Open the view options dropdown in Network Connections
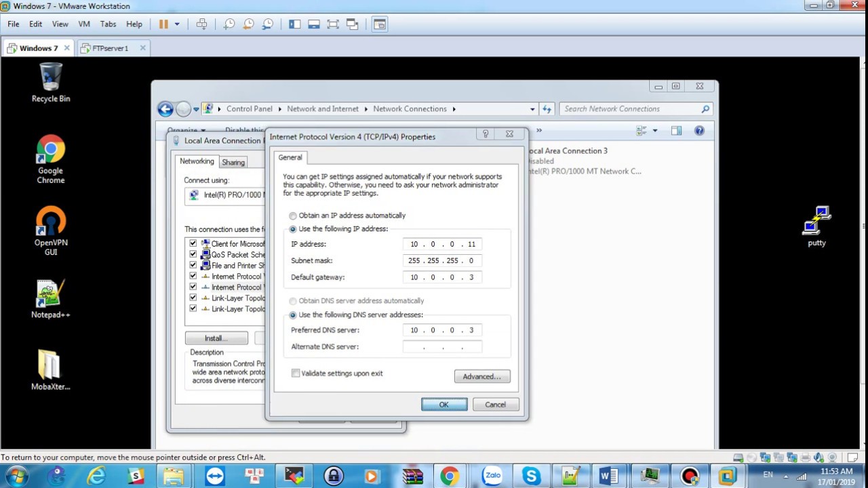Image resolution: width=868 pixels, height=488 pixels. click(655, 131)
